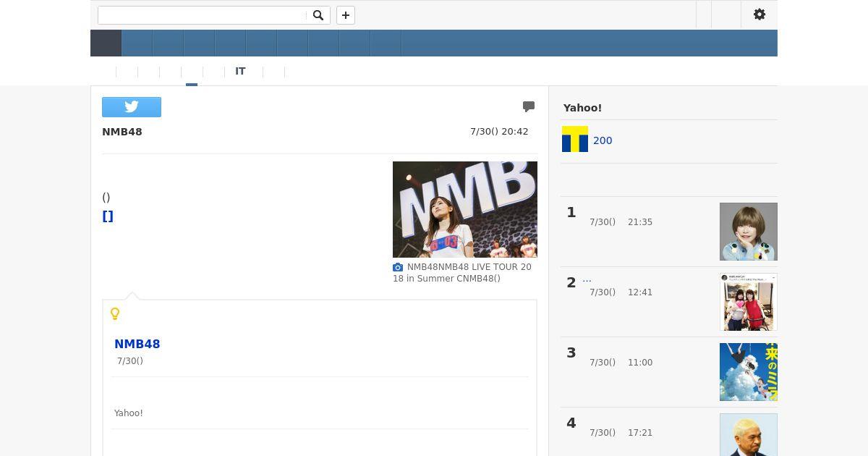Open the NMB48 LIVE TOUR caption link
Image resolution: width=868 pixels, height=456 pixels.
[x=463, y=273]
